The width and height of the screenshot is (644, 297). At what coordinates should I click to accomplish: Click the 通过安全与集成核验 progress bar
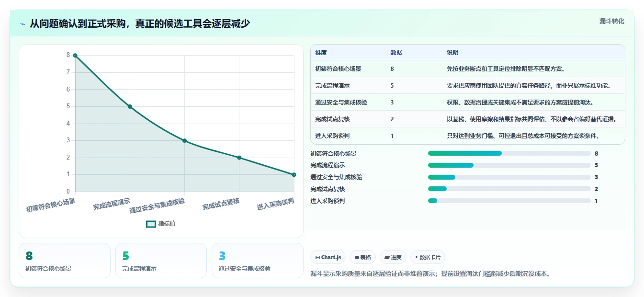509,177
